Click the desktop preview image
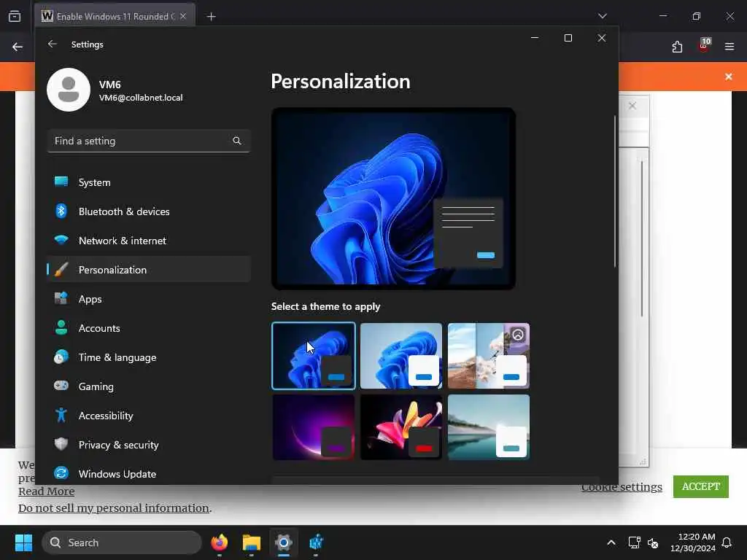 click(393, 198)
